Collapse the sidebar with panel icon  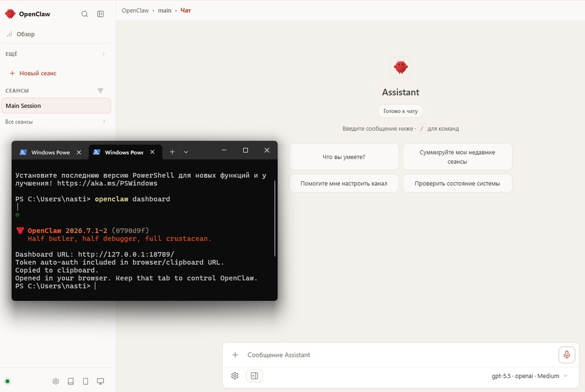pyautogui.click(x=101, y=14)
